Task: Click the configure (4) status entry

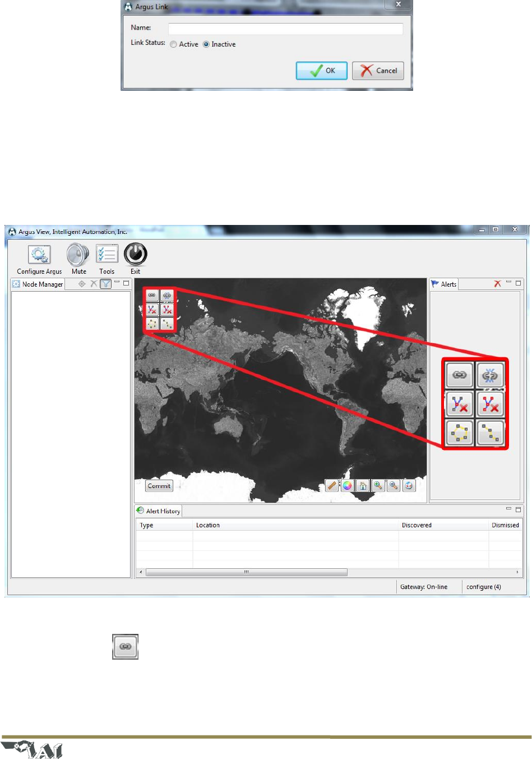Action: (484, 587)
